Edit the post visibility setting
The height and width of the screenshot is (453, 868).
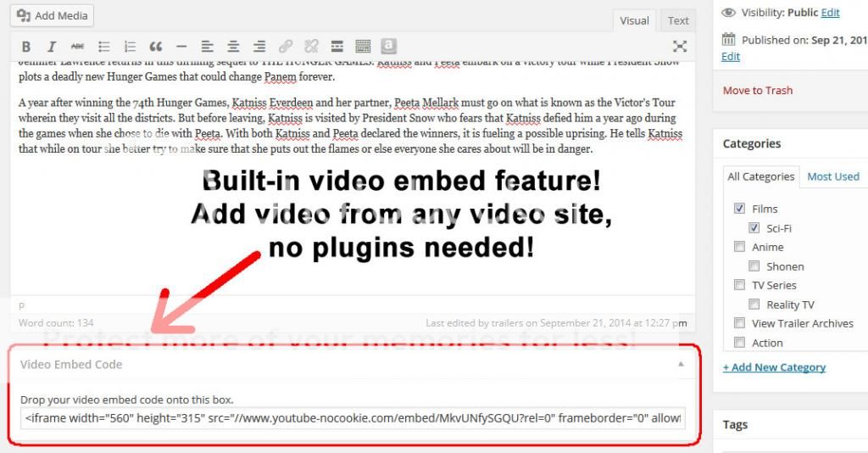pos(830,12)
